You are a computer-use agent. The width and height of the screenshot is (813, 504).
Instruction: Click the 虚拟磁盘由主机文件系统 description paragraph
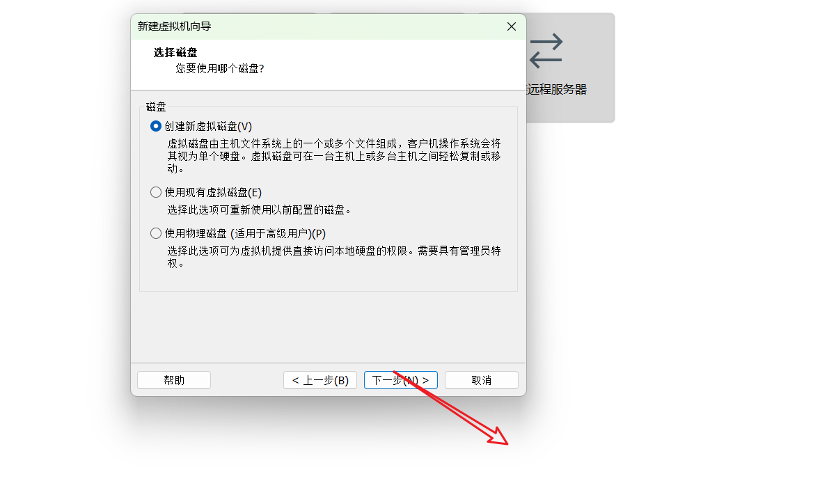[334, 155]
